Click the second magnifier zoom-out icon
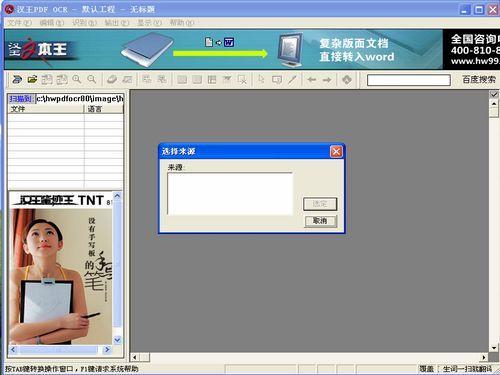Viewport: 500px width, 375px height. click(91, 79)
